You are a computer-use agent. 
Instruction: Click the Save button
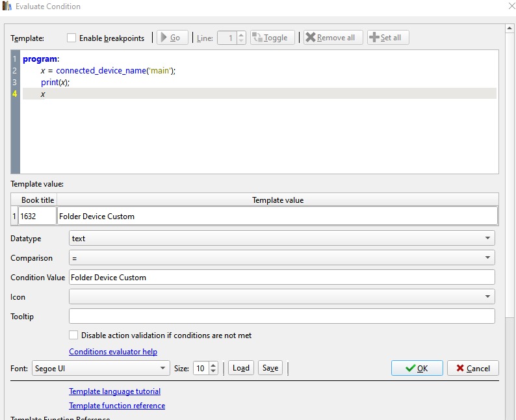pos(270,368)
